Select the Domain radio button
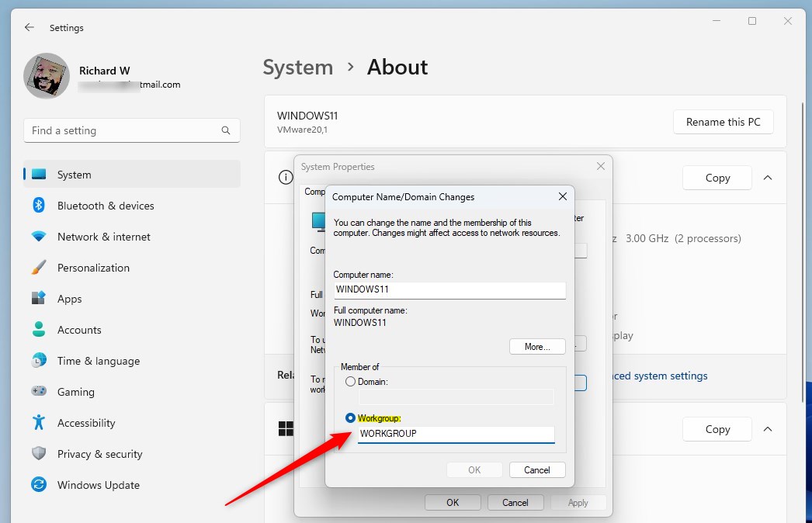 350,381
